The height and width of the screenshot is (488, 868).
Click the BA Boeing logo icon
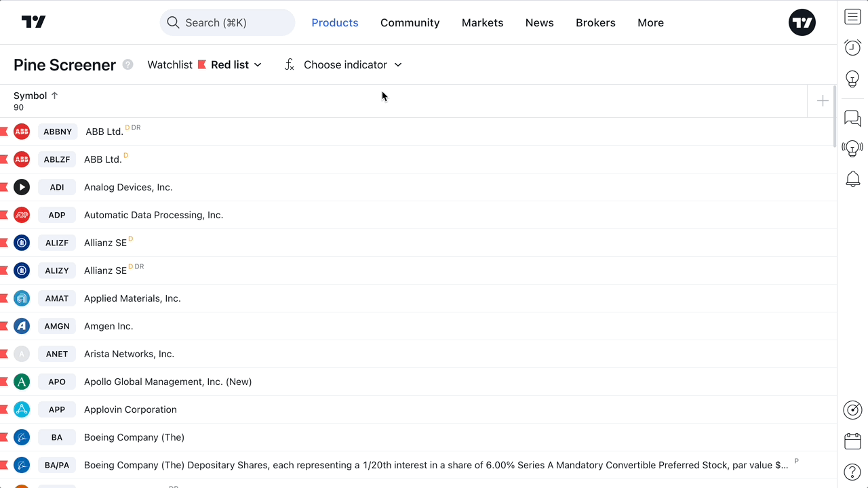click(x=22, y=437)
